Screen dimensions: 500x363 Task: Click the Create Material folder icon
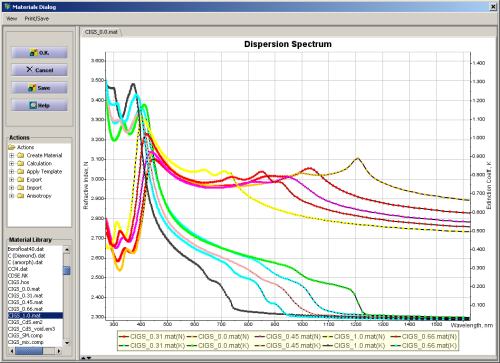[x=21, y=155]
